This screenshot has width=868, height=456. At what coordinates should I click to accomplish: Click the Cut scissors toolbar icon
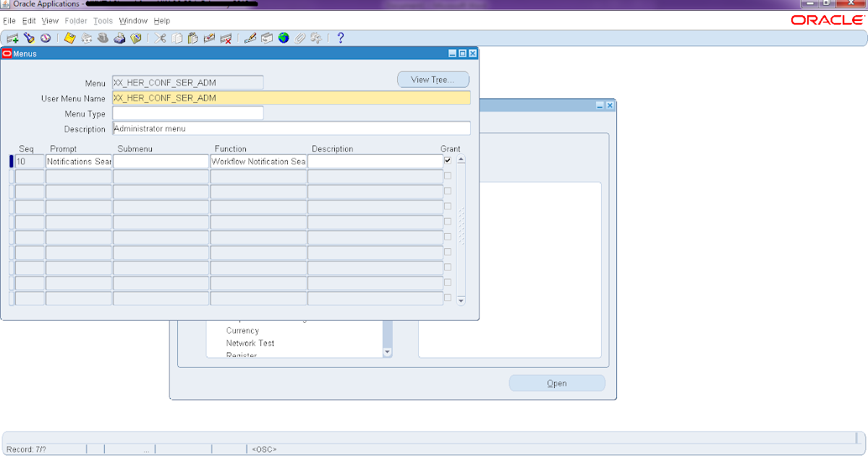pyautogui.click(x=161, y=38)
